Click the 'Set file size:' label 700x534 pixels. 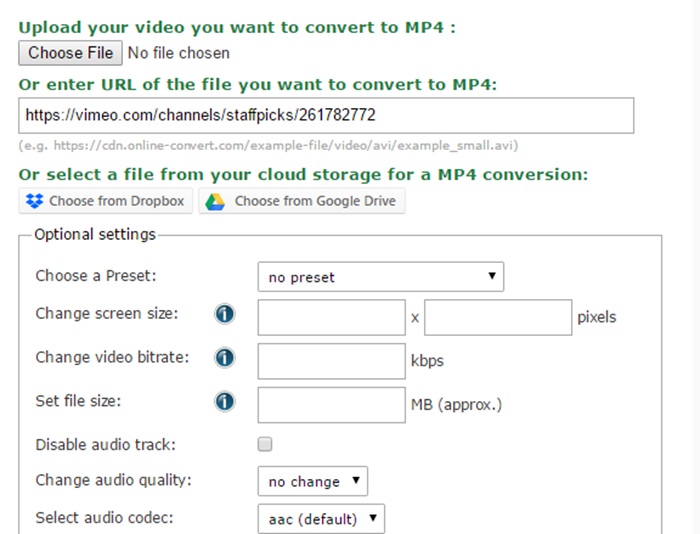tap(78, 401)
